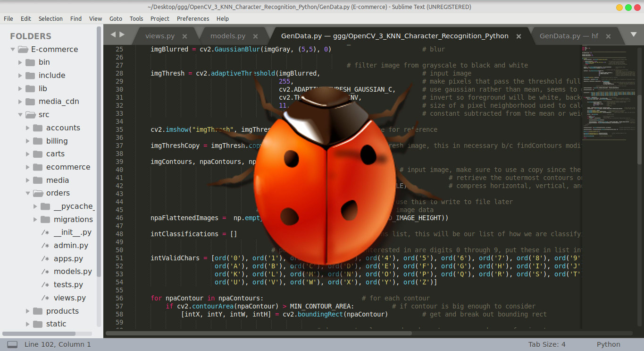This screenshot has height=351, width=644.
Task: Click the Python syntax selector
Action: [608, 344]
